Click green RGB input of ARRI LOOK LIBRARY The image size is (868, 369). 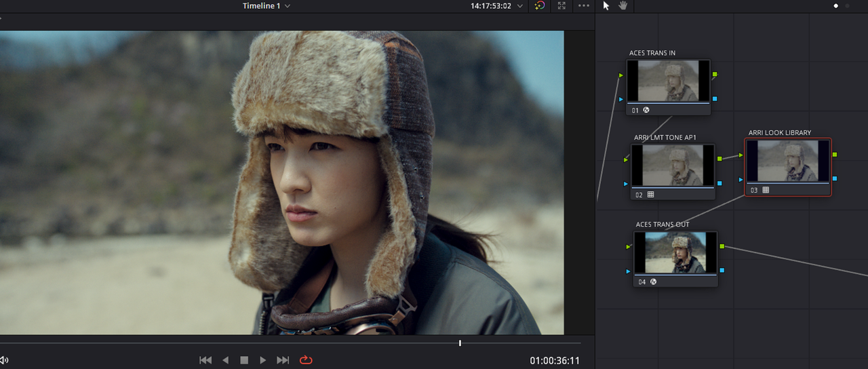[x=741, y=155]
